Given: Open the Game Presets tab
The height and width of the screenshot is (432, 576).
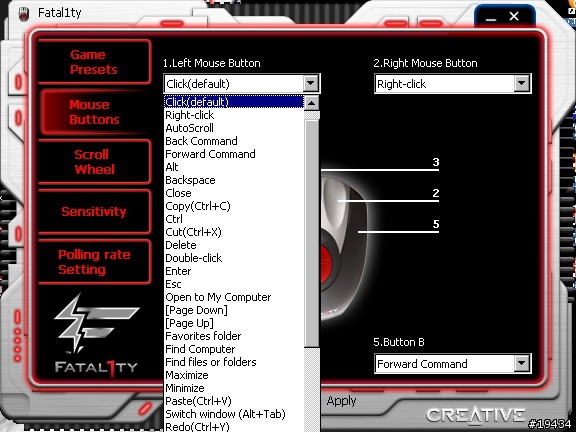Looking at the screenshot, I should point(94,62).
